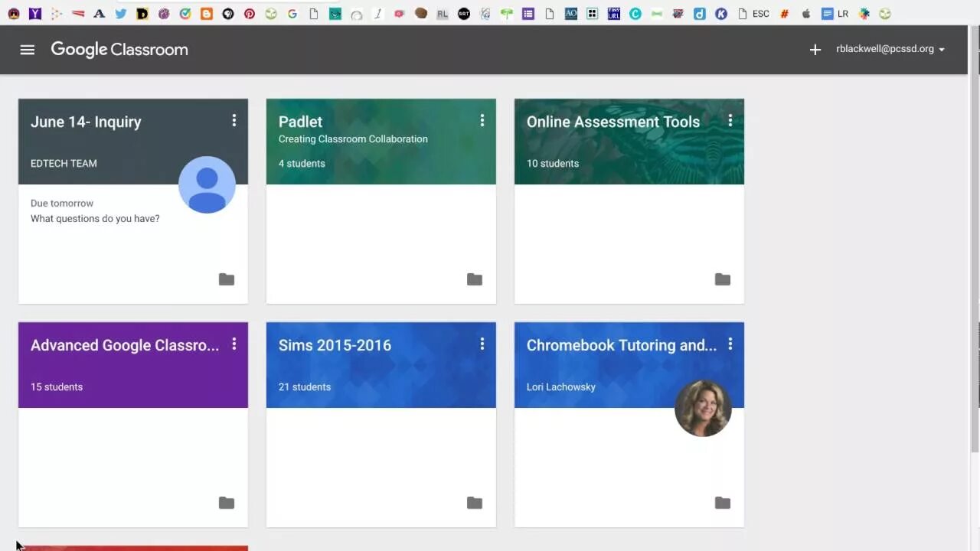Open the Chromebook Tutoring and... class
This screenshot has width=980, height=551.
622,345
